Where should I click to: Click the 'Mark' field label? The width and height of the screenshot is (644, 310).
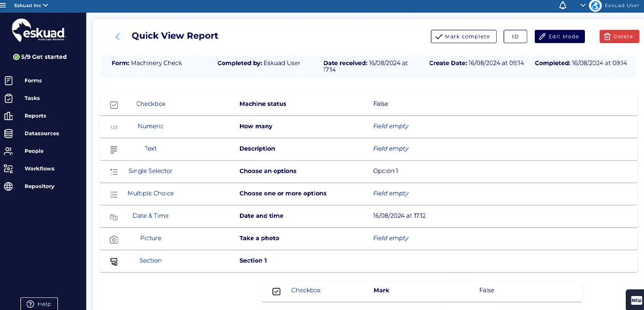point(381,290)
